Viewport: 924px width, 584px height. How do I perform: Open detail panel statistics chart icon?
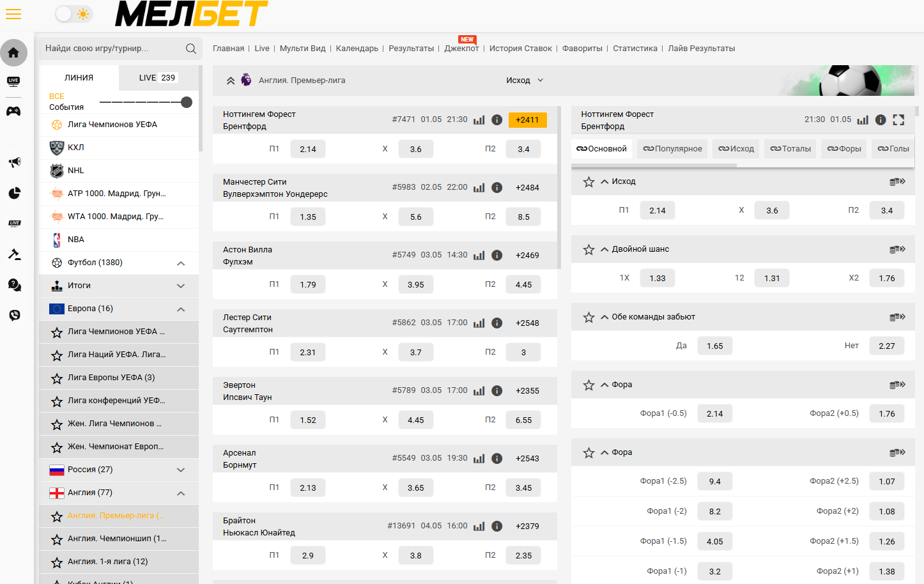(x=863, y=120)
